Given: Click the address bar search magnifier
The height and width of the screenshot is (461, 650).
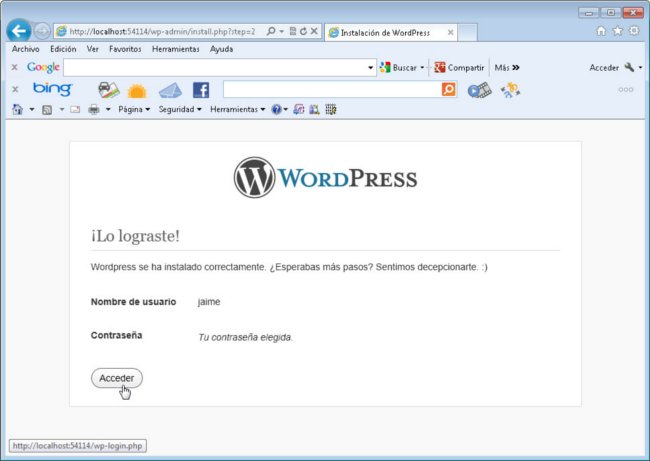Looking at the screenshot, I should (271, 31).
